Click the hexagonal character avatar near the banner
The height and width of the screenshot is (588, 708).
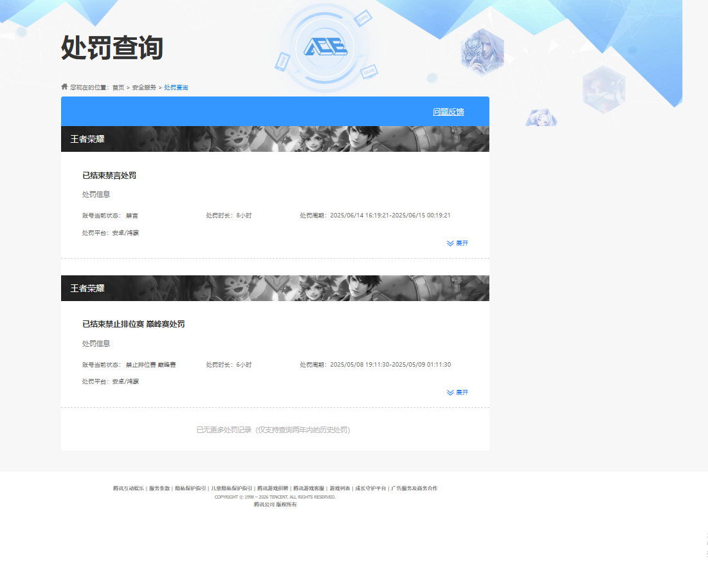point(482,51)
